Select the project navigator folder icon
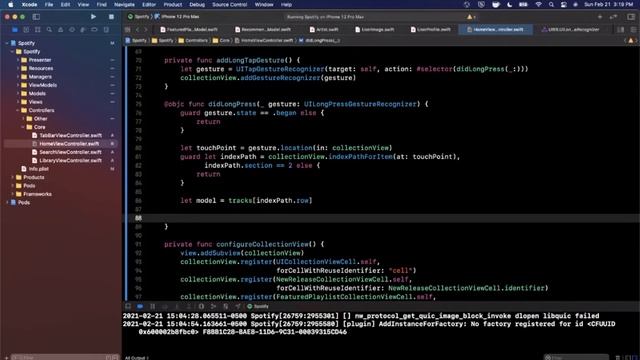 tap(15, 30)
